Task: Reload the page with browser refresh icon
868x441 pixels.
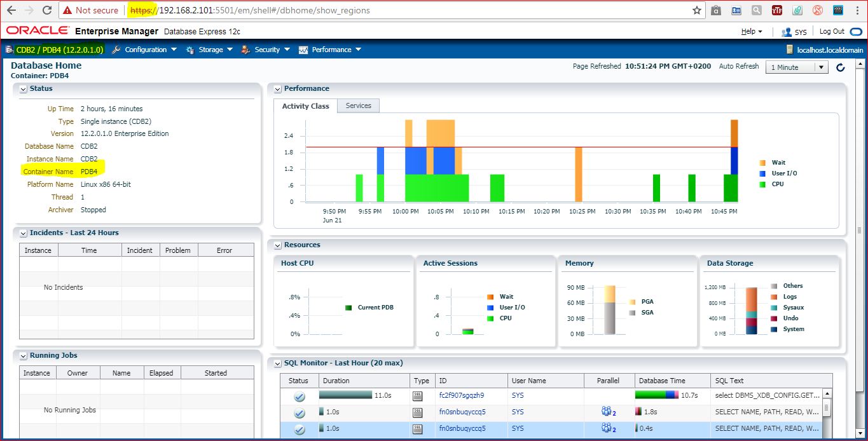Action: (x=46, y=10)
